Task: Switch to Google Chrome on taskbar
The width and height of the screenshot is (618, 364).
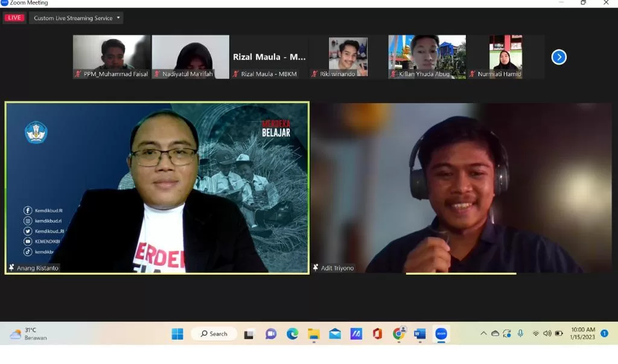Action: point(399,334)
